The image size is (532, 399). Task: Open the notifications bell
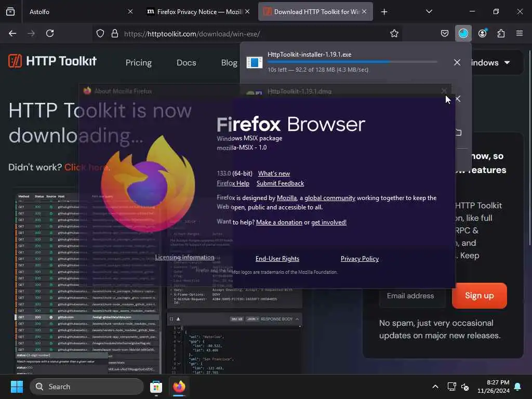click(x=517, y=387)
